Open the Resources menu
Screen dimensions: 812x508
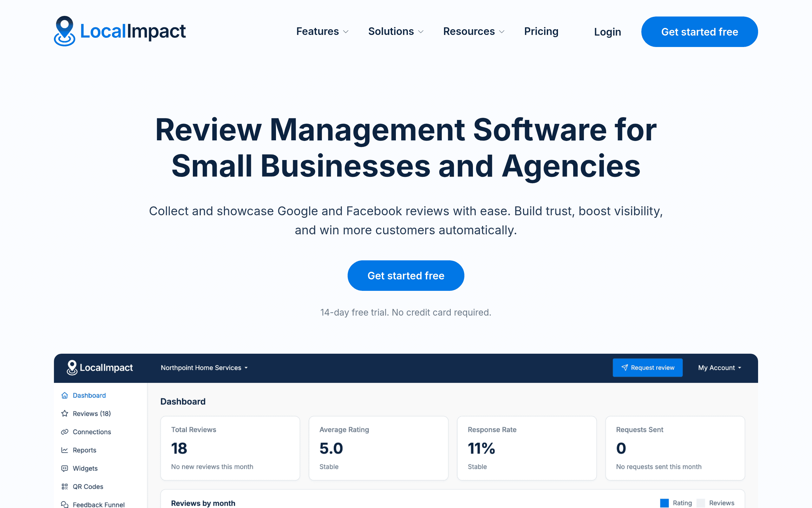pos(474,31)
